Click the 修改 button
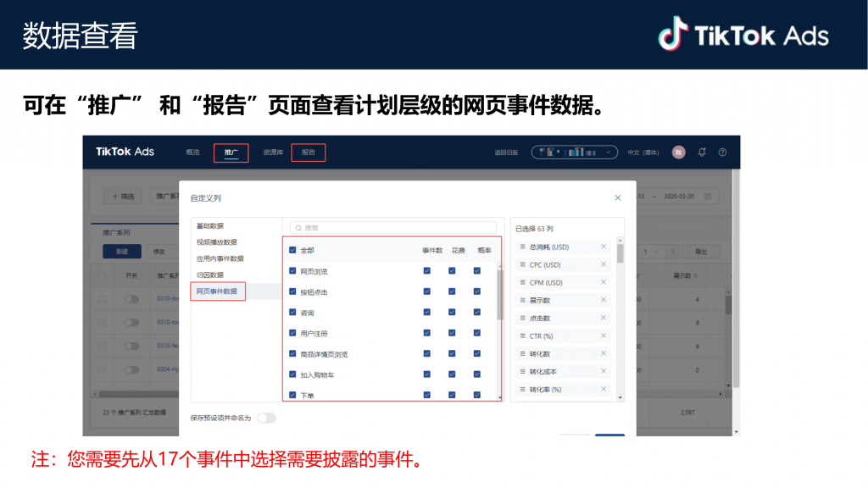The image size is (868, 488). pyautogui.click(x=159, y=251)
